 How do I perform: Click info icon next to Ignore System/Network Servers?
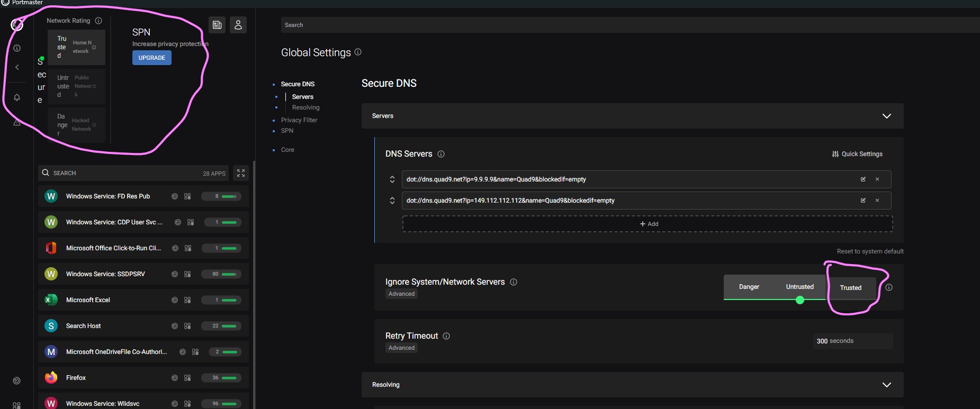pos(514,282)
